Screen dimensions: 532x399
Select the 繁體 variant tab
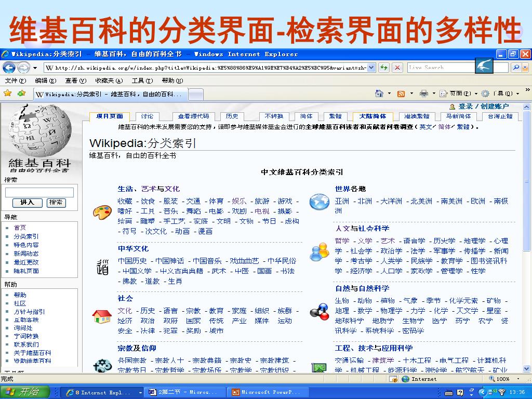pos(335,116)
